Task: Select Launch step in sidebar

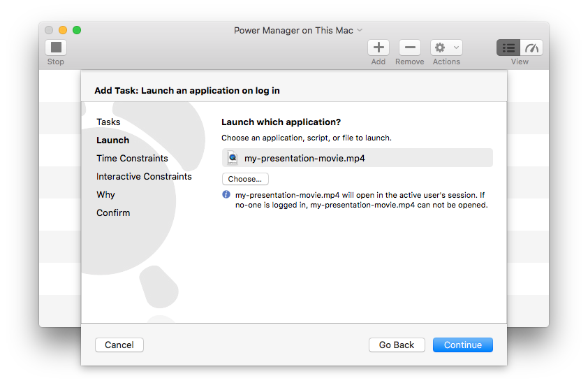Action: click(x=112, y=140)
